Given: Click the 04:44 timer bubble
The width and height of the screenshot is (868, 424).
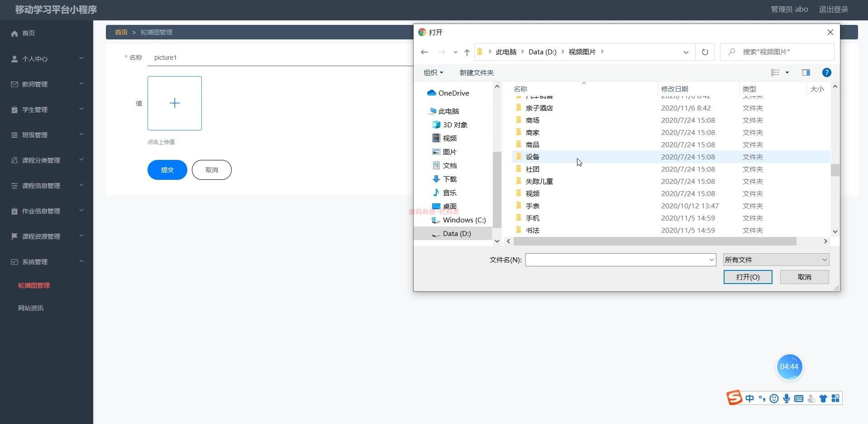Looking at the screenshot, I should [x=789, y=366].
